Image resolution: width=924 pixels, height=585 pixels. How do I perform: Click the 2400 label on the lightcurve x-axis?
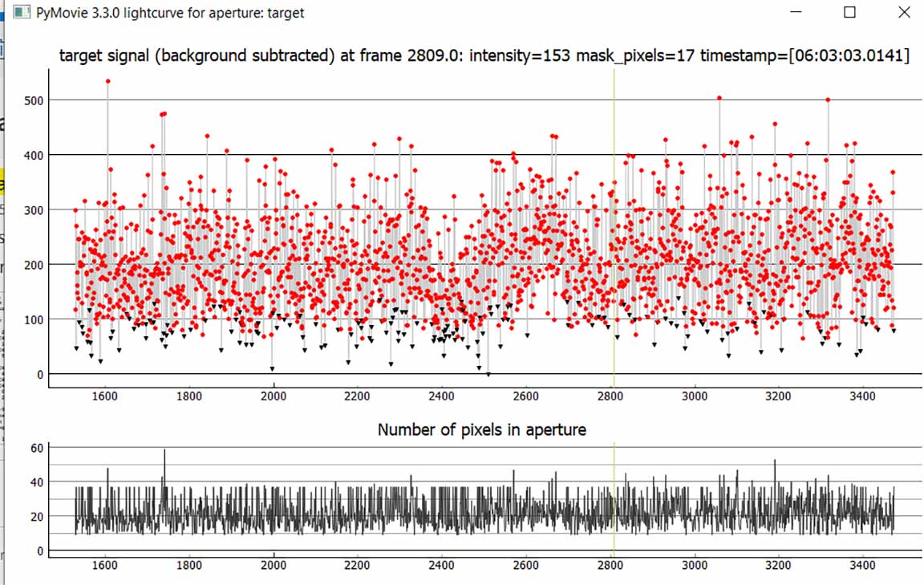click(441, 396)
